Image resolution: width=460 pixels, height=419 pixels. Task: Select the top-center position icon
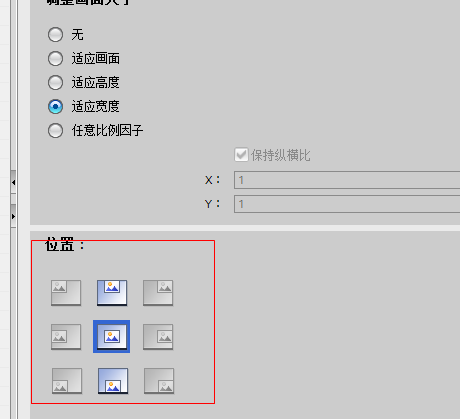tap(112, 293)
